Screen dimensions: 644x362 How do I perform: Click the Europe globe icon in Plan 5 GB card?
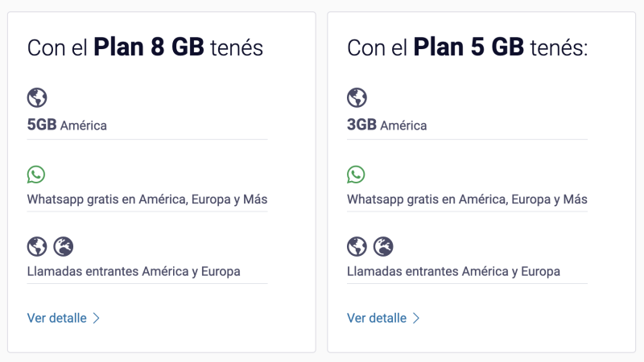(383, 247)
